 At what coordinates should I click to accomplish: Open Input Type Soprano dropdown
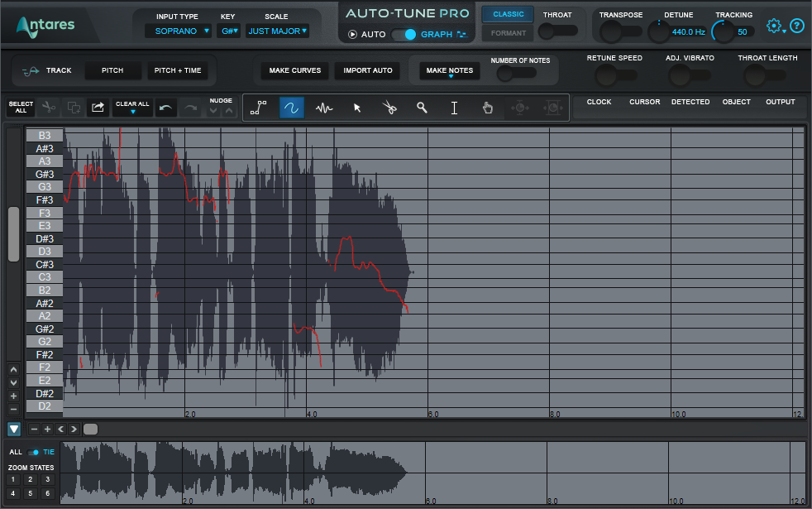click(x=178, y=31)
